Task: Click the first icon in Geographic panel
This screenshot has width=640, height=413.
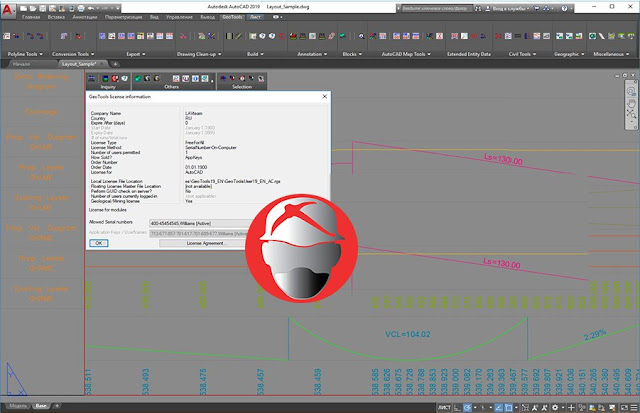Action: click(x=560, y=36)
